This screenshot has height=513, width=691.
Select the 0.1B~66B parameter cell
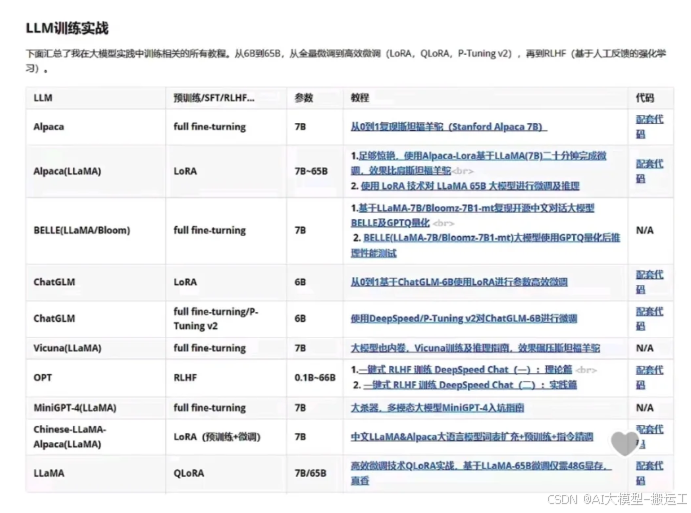(x=315, y=378)
